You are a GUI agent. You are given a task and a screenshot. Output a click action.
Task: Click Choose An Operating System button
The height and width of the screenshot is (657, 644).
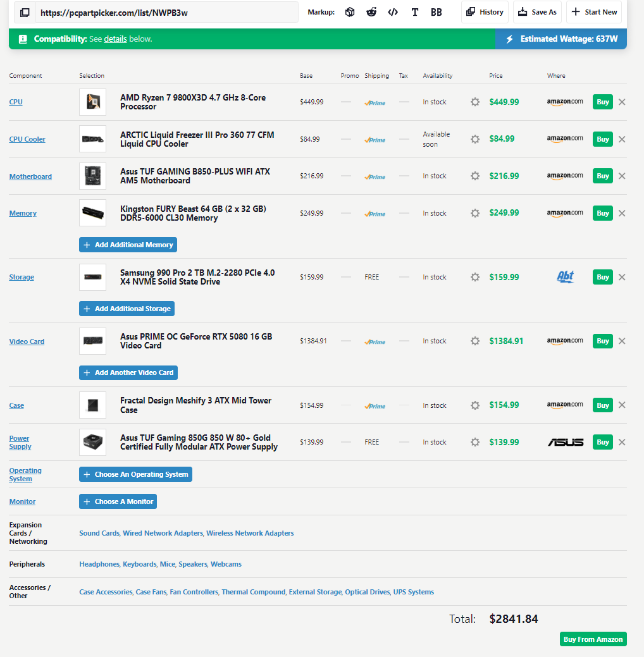coord(135,474)
